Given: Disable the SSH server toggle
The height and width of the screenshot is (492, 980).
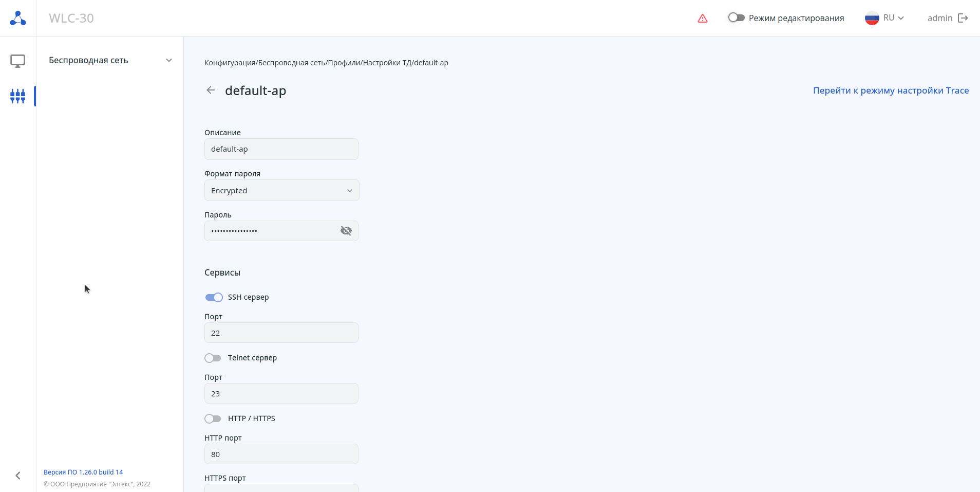Looking at the screenshot, I should click(214, 297).
